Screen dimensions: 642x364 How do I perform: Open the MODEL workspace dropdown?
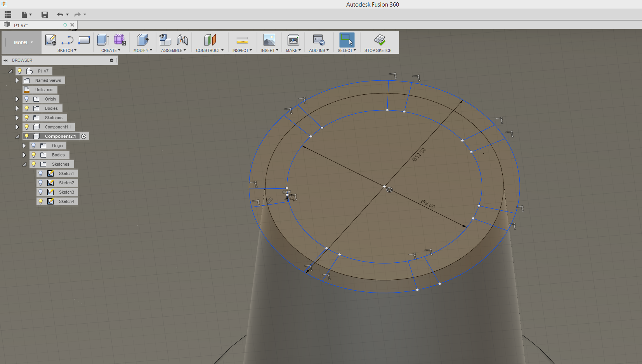point(23,43)
